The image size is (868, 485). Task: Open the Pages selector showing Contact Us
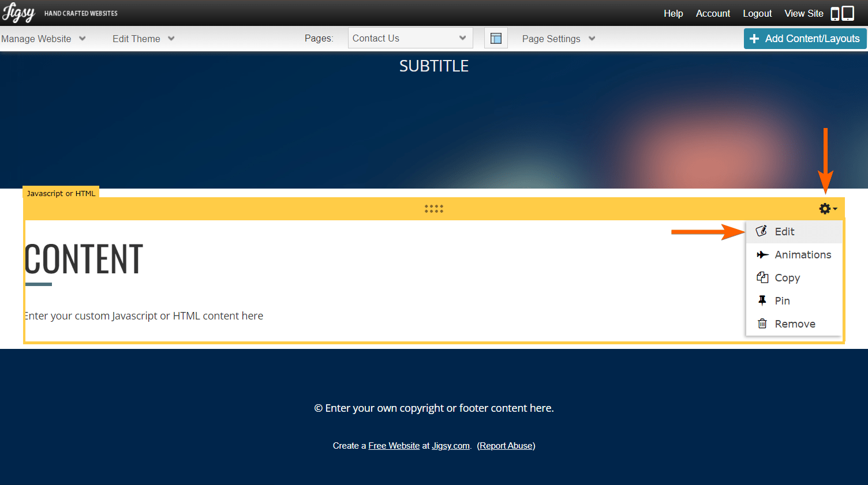pos(410,37)
